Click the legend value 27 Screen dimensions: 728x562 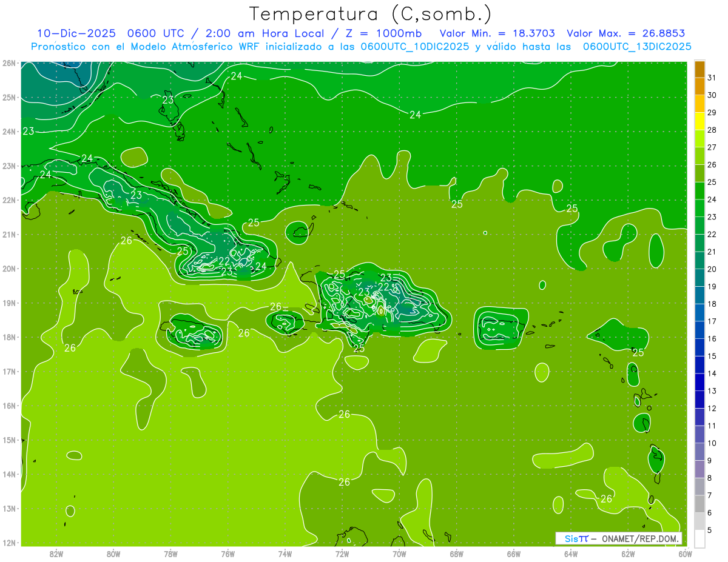(x=712, y=147)
